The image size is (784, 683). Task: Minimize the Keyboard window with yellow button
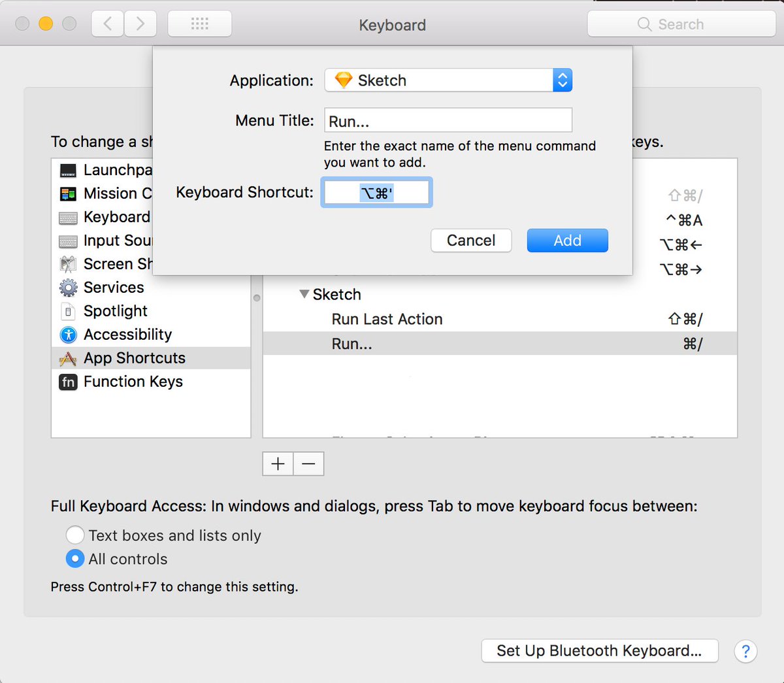pos(46,24)
